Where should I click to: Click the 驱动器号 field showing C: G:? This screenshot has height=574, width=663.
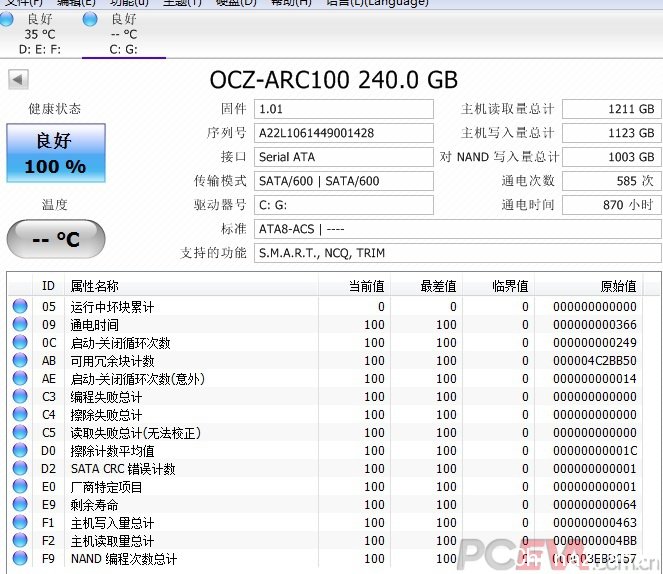[343, 205]
